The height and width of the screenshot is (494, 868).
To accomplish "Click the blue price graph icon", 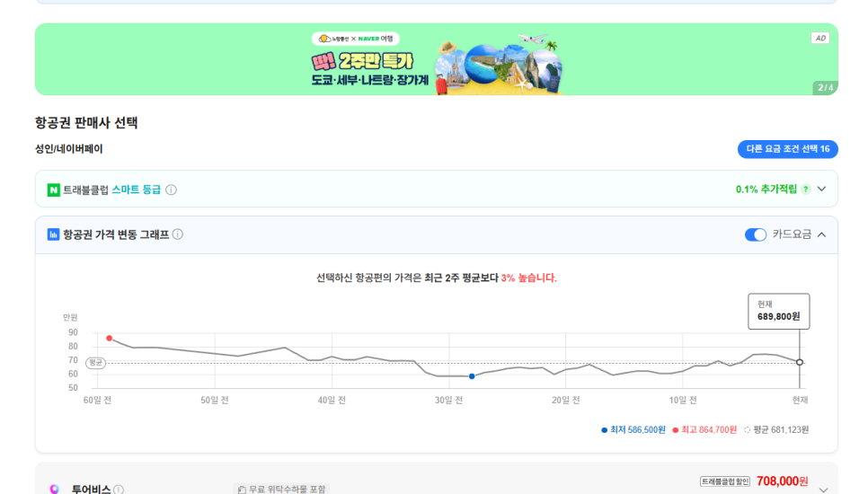I will point(53,234).
